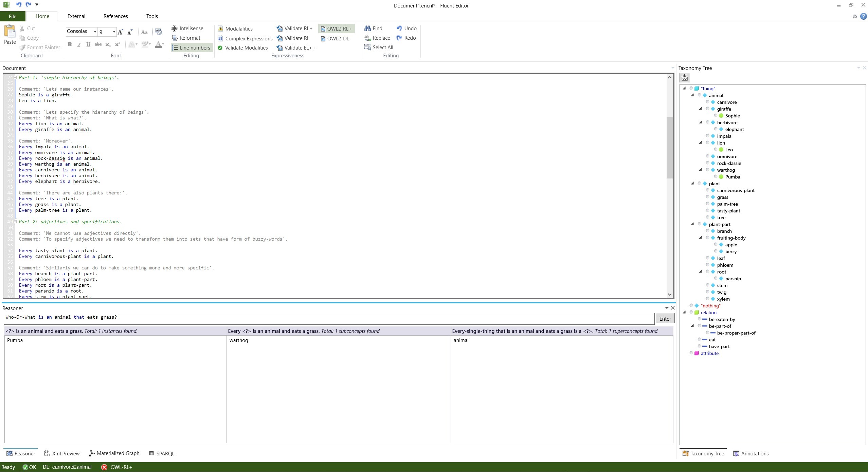Select radio button beside carnivore node
This screenshot has width=868, height=472.
[707, 102]
